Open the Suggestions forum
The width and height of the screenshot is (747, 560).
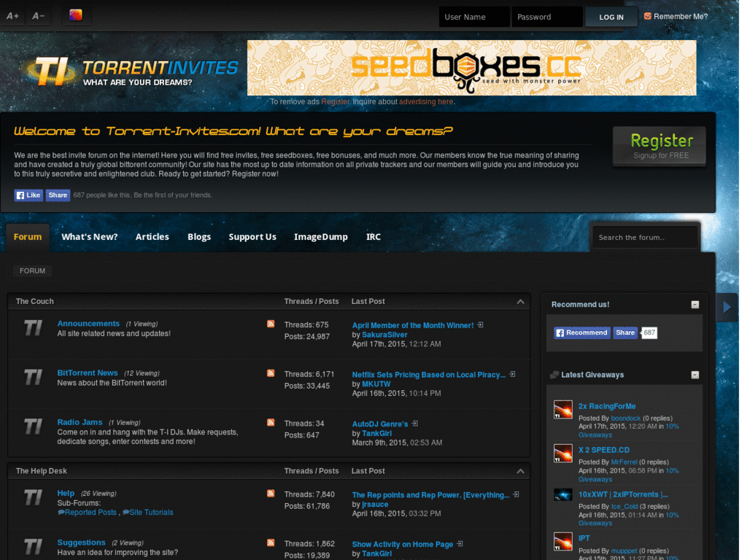pyautogui.click(x=81, y=542)
